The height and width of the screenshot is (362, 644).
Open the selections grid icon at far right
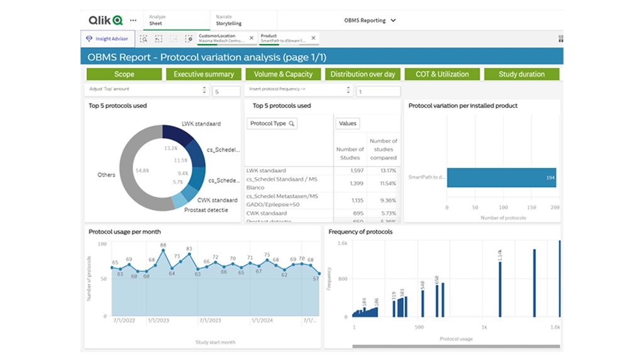pos(560,38)
